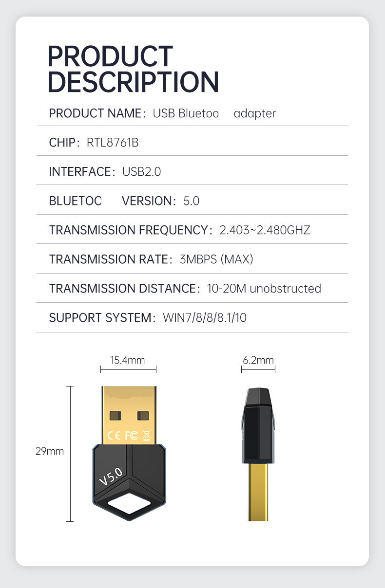Image resolution: width=385 pixels, height=588 pixels.
Task: Click the crossed-out bin recycling symbol
Action: coord(146,435)
